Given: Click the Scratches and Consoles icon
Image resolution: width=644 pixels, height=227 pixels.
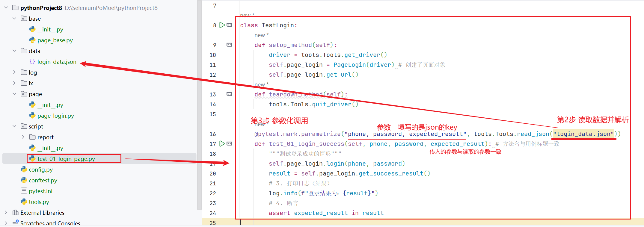Looking at the screenshot, I should 16,223.
